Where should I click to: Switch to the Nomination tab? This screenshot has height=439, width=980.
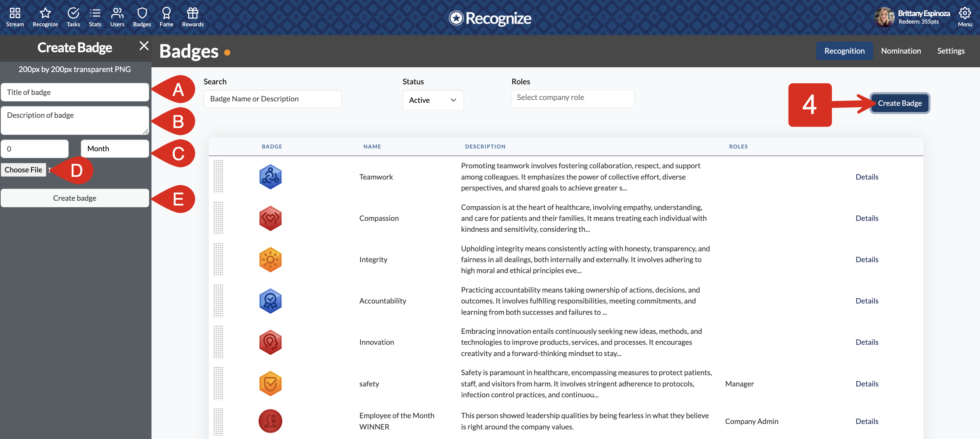point(900,51)
